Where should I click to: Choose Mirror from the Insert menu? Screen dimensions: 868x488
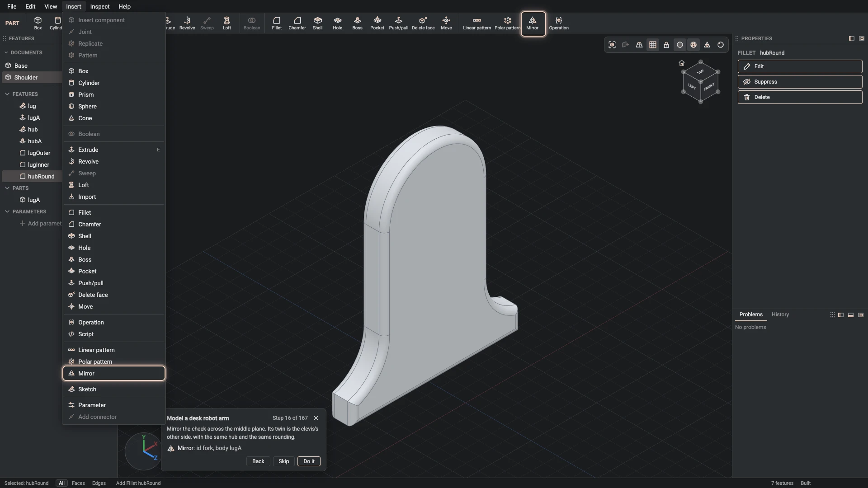point(114,373)
